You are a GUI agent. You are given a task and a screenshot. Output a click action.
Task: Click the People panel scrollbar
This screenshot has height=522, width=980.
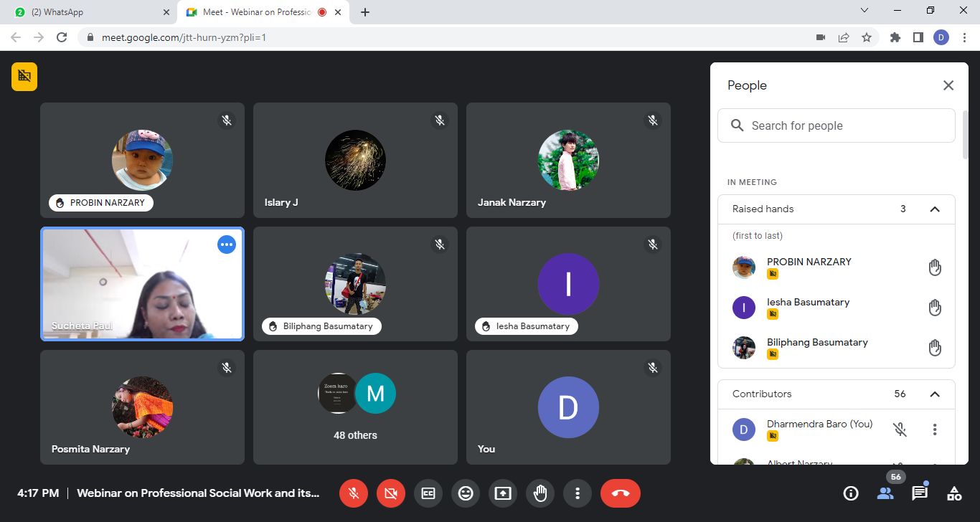965,135
